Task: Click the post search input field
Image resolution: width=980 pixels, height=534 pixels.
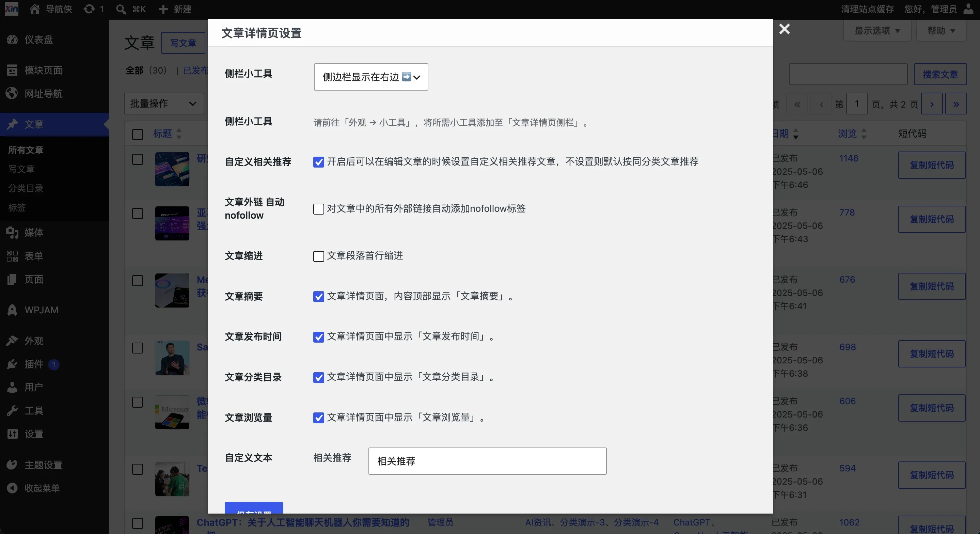Action: coord(848,74)
